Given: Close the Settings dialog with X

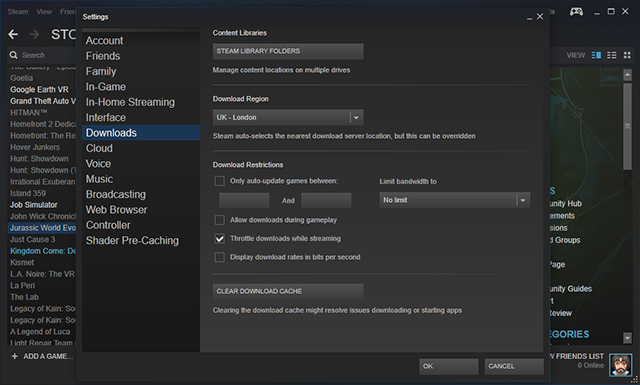Looking at the screenshot, I should click(540, 16).
